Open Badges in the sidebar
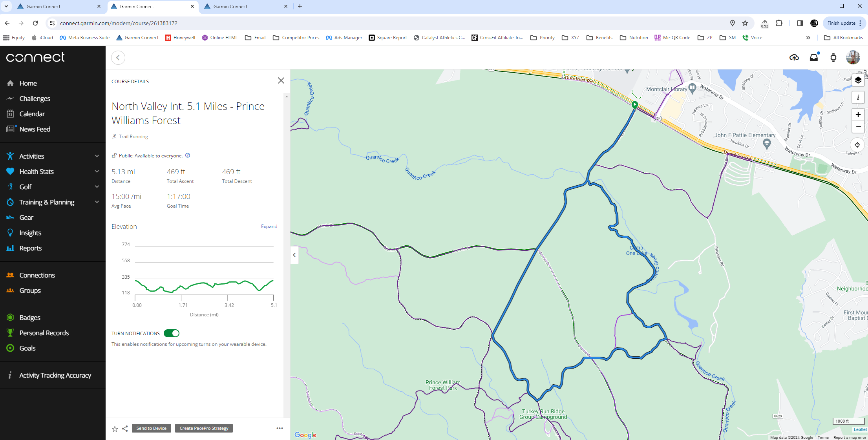This screenshot has height=440, width=868. coord(30,318)
